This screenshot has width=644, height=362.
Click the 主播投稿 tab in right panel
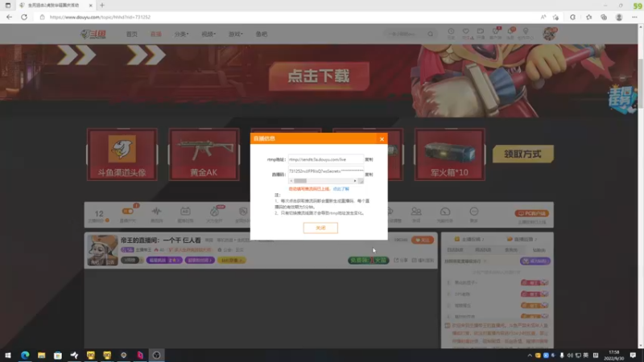tap(469, 239)
